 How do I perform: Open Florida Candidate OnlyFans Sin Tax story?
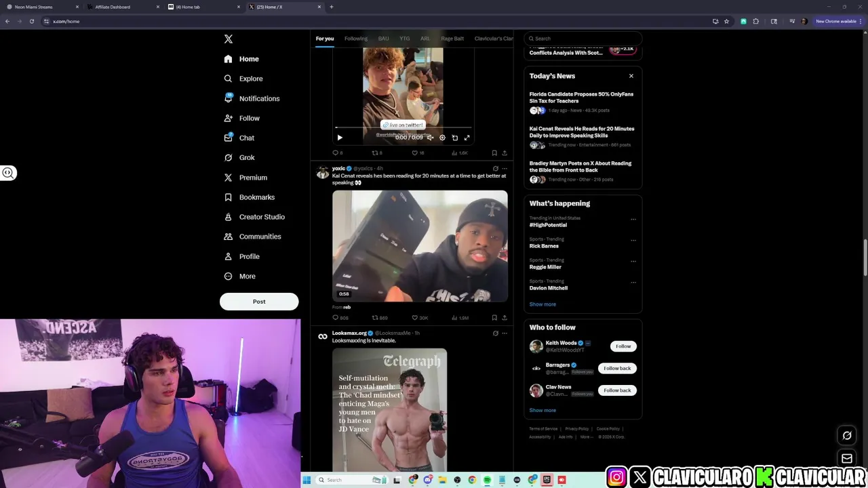click(x=583, y=102)
